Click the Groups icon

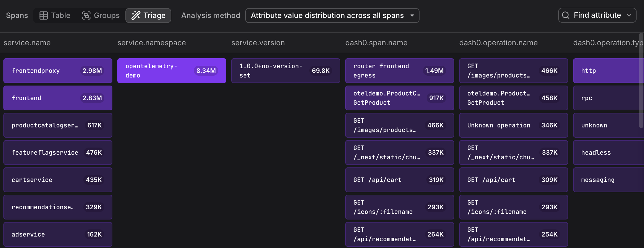[x=86, y=15]
